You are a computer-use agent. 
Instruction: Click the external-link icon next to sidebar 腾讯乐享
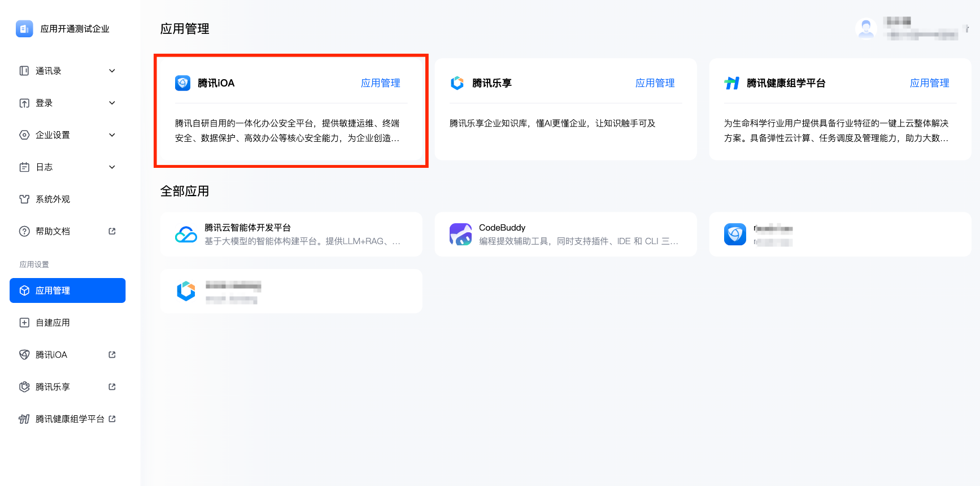tap(112, 387)
